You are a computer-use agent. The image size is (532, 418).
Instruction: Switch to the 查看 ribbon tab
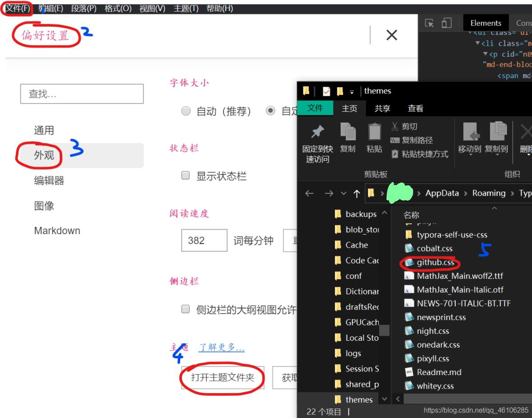coord(415,108)
